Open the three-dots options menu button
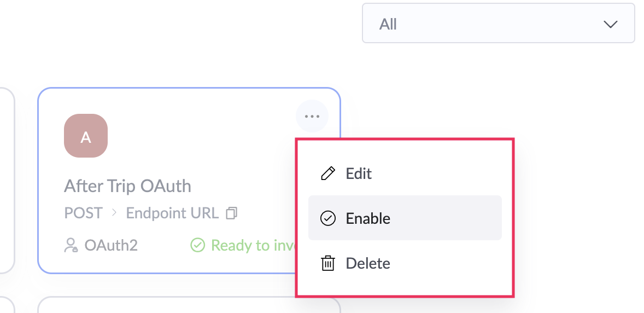The image size is (644, 313). point(312,117)
